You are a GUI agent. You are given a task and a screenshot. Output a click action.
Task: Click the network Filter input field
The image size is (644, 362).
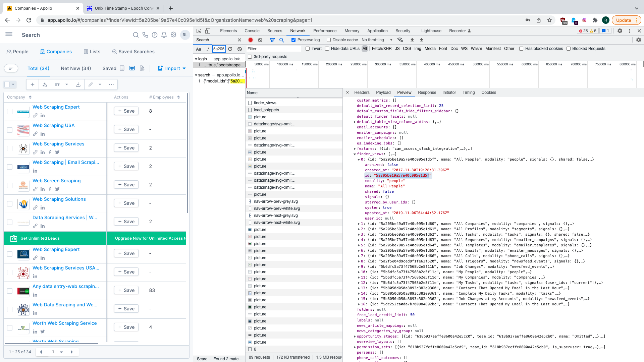[274, 49]
